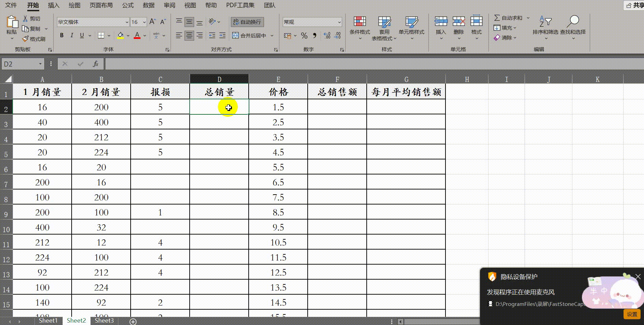Open the font size dropdown
Image resolution: width=644 pixels, height=325 pixels.
point(144,22)
